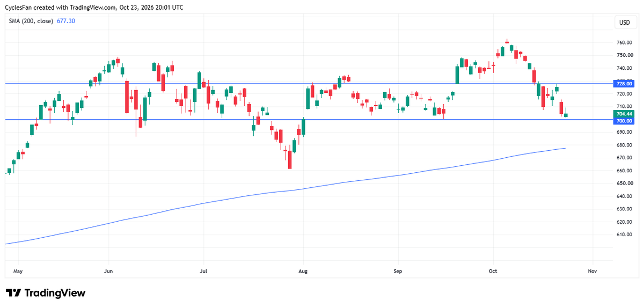Click the 630.00 price axis label

(624, 209)
